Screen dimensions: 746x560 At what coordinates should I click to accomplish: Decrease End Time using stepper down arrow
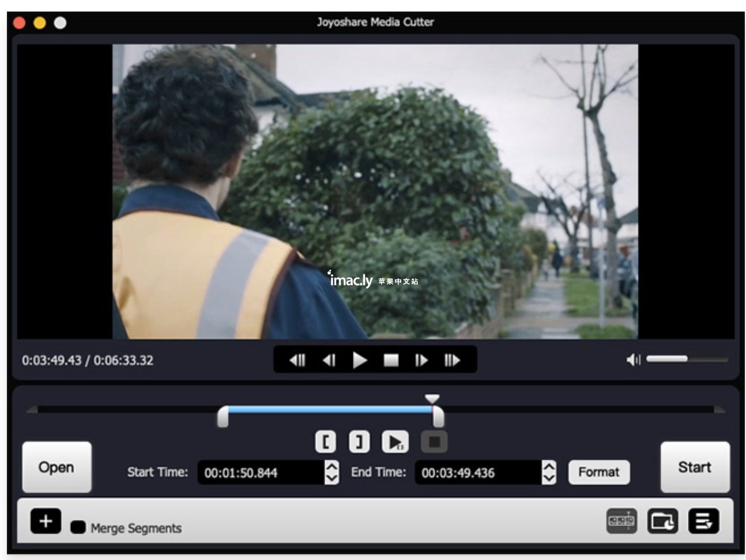coord(549,478)
